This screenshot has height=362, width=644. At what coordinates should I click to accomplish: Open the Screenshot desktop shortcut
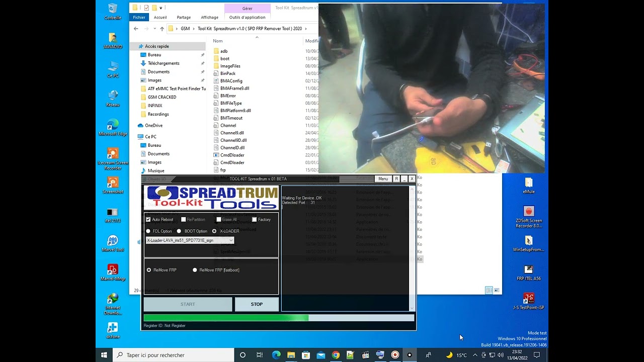coord(113,186)
